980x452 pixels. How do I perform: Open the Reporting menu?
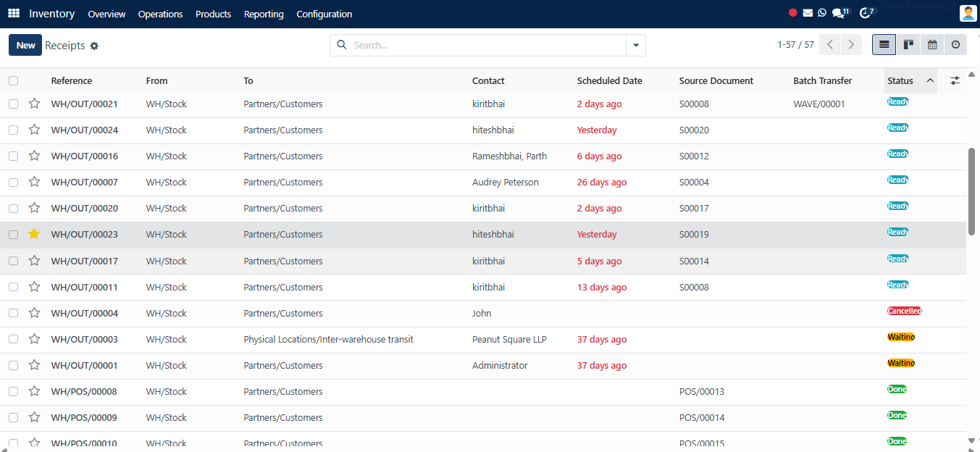click(264, 14)
